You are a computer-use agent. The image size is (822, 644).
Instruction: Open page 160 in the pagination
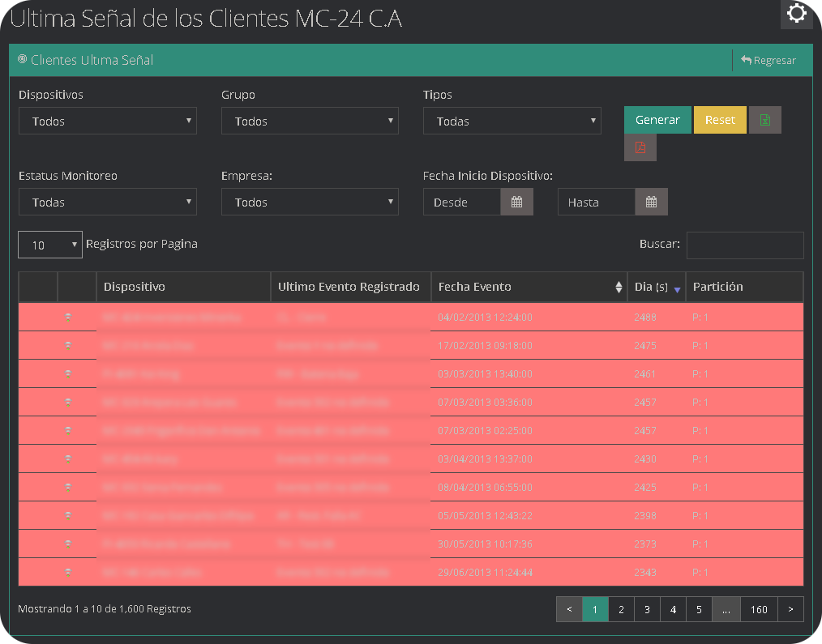coord(759,609)
